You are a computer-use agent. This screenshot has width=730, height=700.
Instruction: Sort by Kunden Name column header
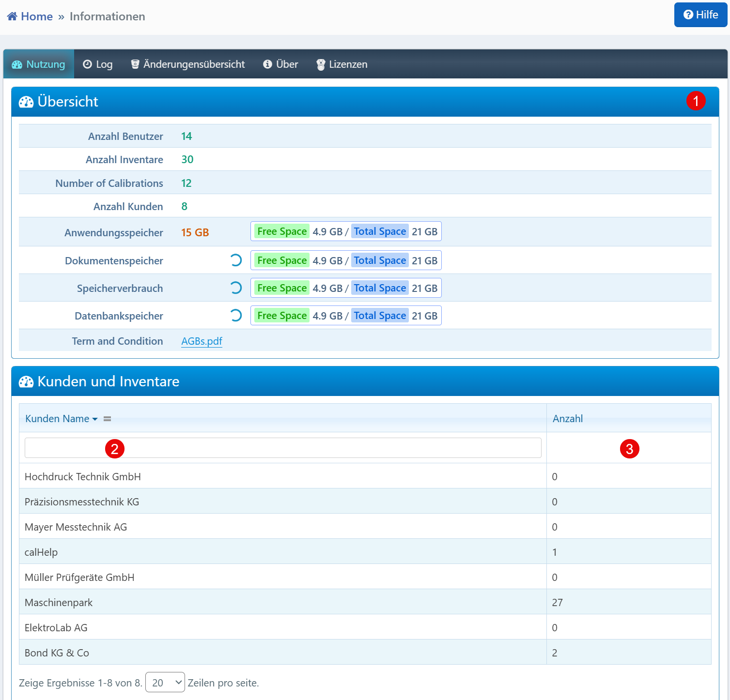(57, 419)
